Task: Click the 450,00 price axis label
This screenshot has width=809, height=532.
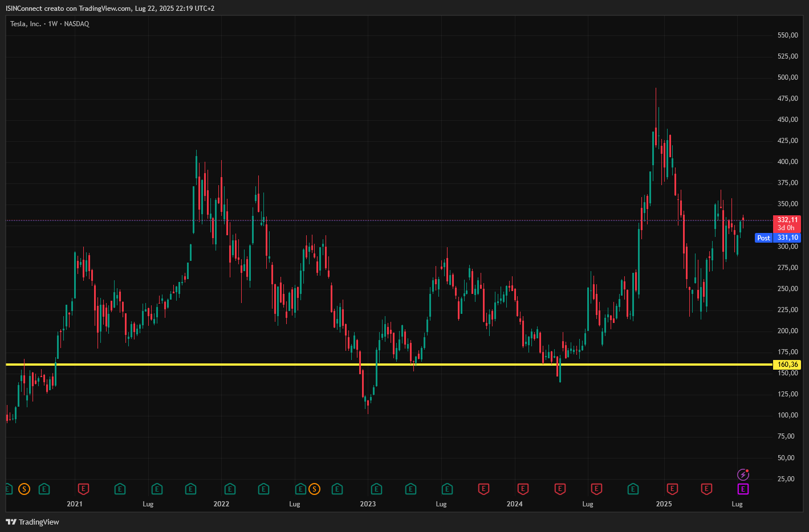Action: pyautogui.click(x=787, y=120)
